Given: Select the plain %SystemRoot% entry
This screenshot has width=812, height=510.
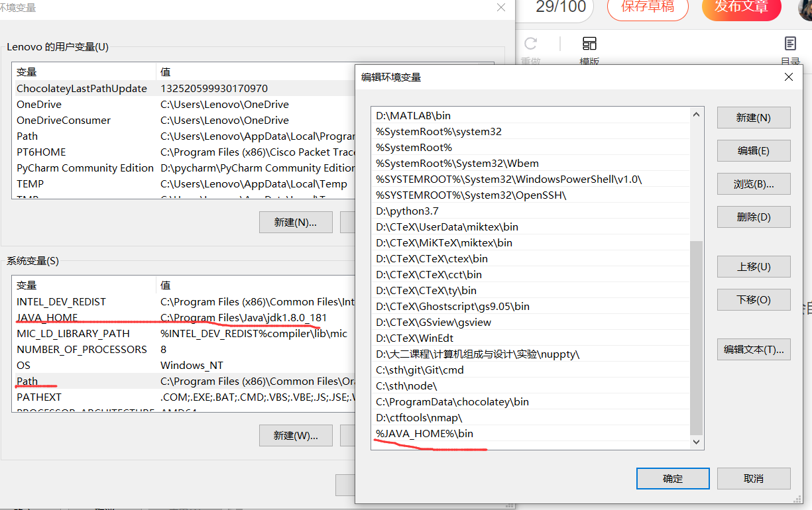Looking at the screenshot, I should (x=531, y=147).
